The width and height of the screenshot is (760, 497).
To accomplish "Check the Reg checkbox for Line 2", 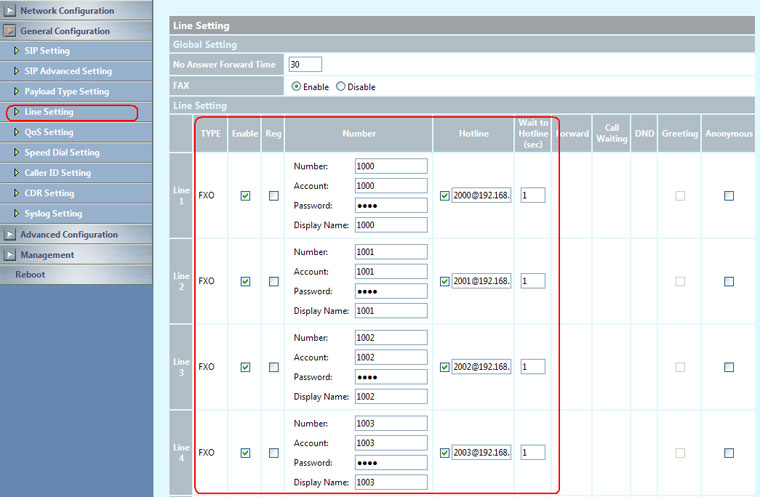I will pos(273,282).
